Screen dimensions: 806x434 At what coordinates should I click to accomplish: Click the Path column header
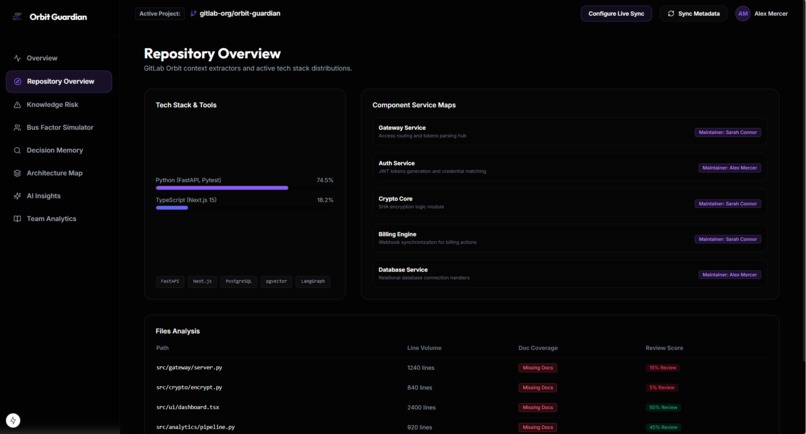point(162,348)
